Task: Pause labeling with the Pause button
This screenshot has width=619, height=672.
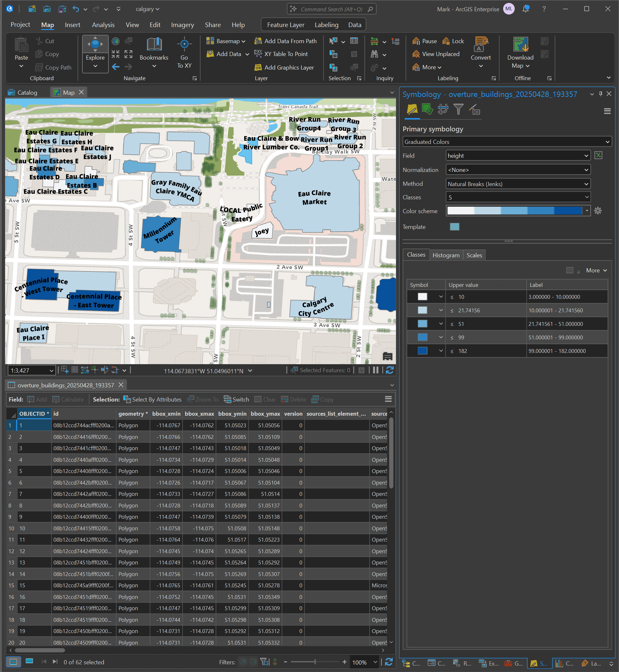Action: (424, 41)
